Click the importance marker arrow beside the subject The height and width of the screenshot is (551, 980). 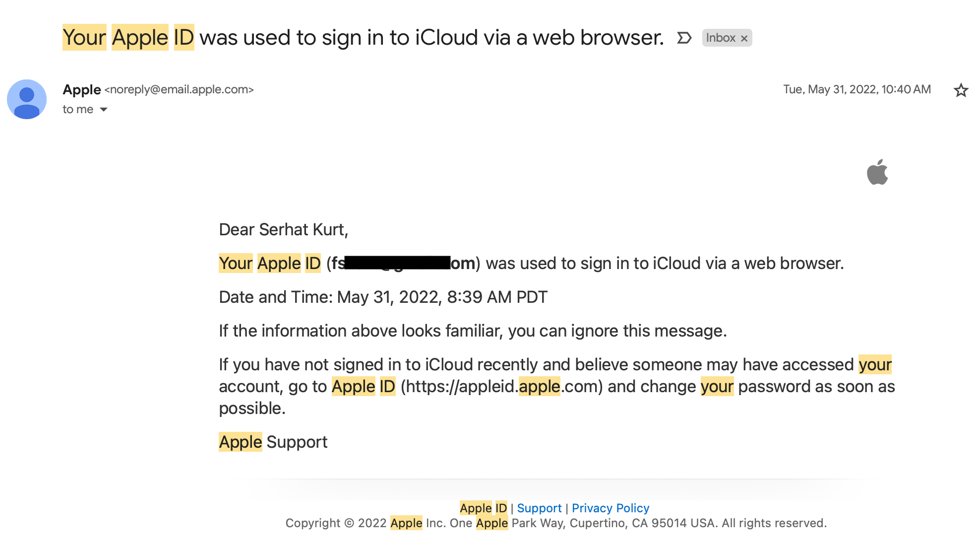pos(684,38)
